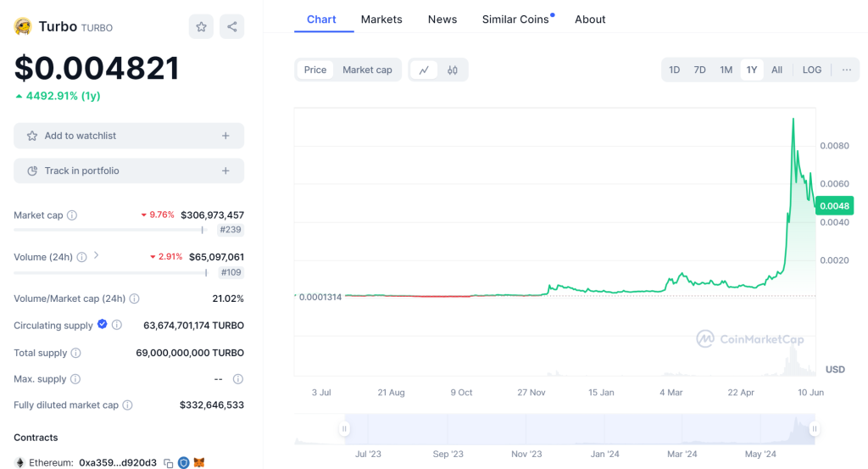Click the 63,674,701,174 TURBO supply value
The width and height of the screenshot is (868, 469).
pos(194,326)
